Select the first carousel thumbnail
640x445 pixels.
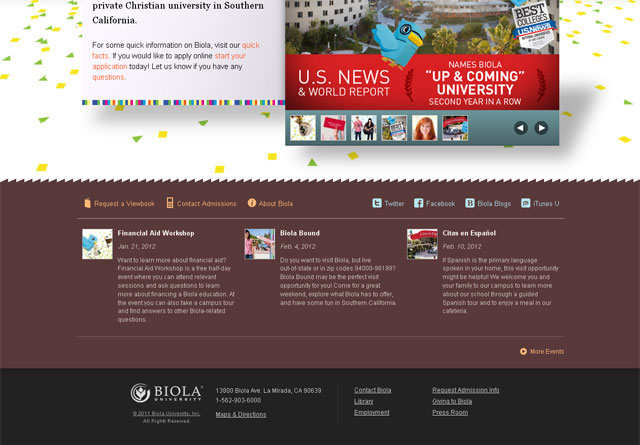[303, 128]
